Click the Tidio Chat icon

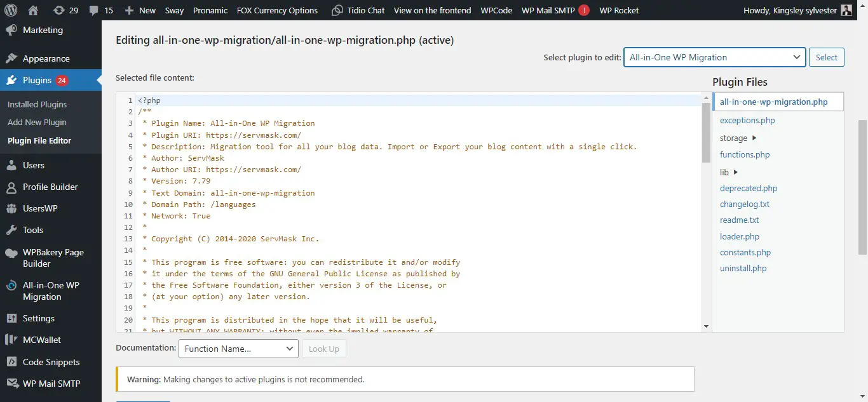point(337,10)
